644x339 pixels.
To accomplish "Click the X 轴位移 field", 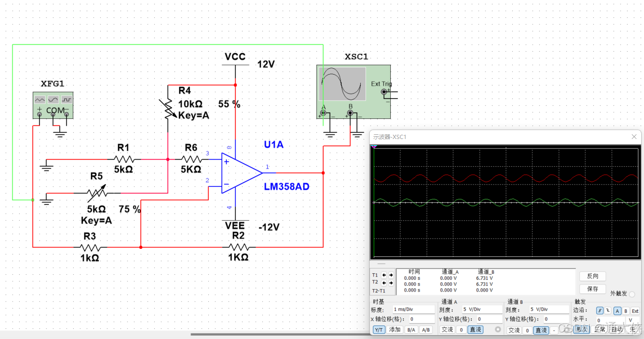I will click(x=422, y=319).
